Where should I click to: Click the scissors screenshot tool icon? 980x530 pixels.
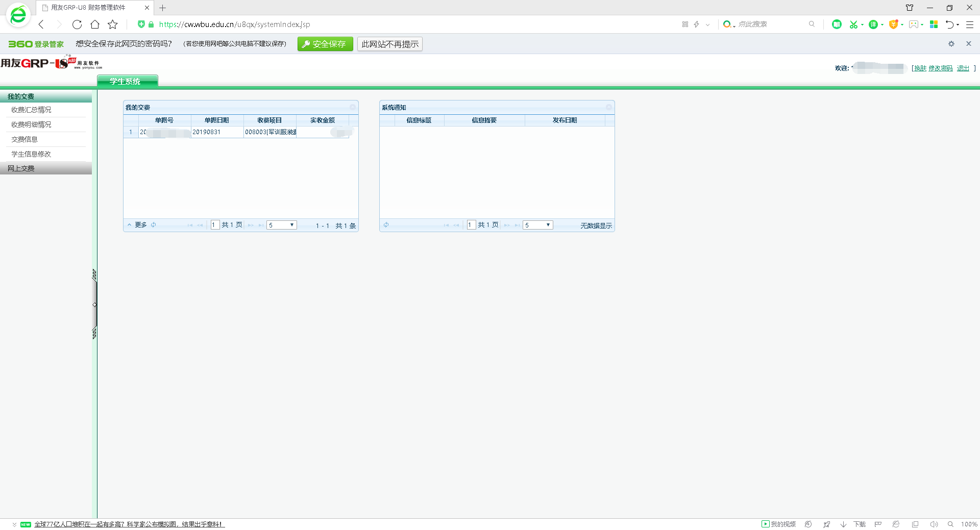click(853, 24)
